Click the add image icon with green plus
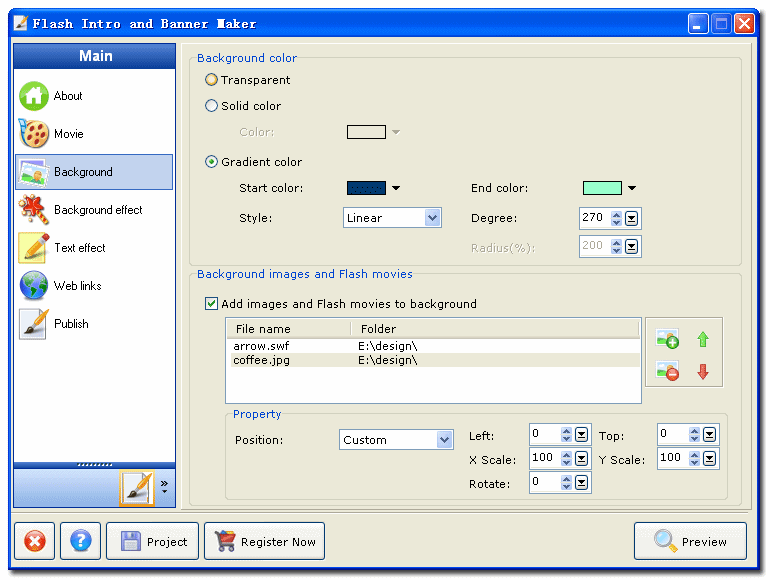This screenshot has height=580, width=770. (667, 340)
